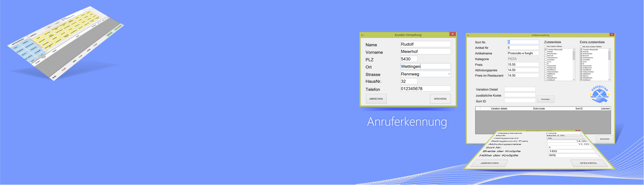Viewport: 644px width, 185px height.
Task: Toggle the Alle extra Zutaten Wählen checkbox
Action: pyautogui.click(x=581, y=47)
